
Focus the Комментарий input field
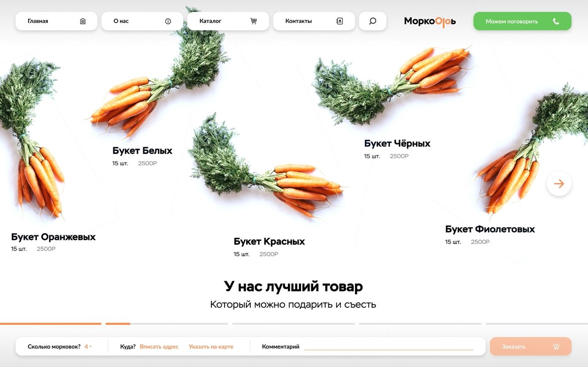[388, 346]
